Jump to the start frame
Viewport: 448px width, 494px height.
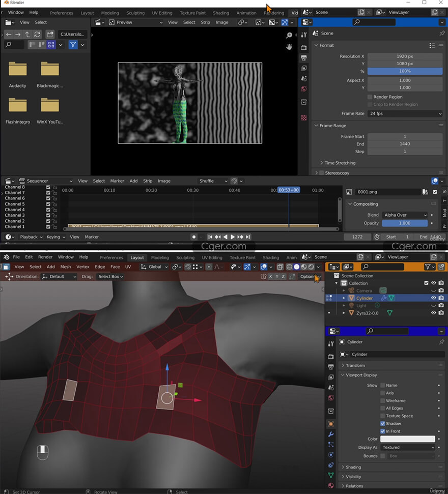210,237
